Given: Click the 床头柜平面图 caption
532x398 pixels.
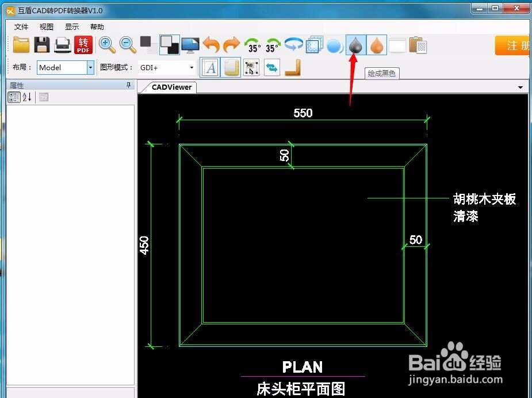Looking at the screenshot, I should [x=301, y=389].
